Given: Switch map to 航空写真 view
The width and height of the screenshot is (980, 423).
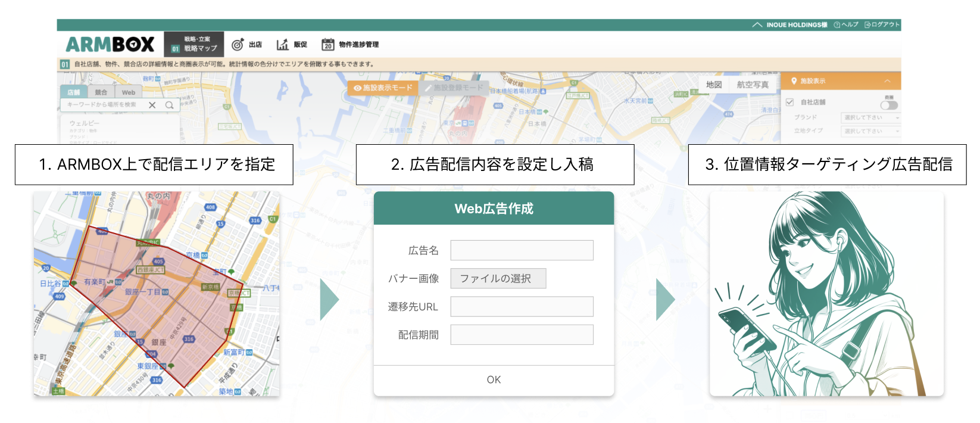Looking at the screenshot, I should coord(753,85).
